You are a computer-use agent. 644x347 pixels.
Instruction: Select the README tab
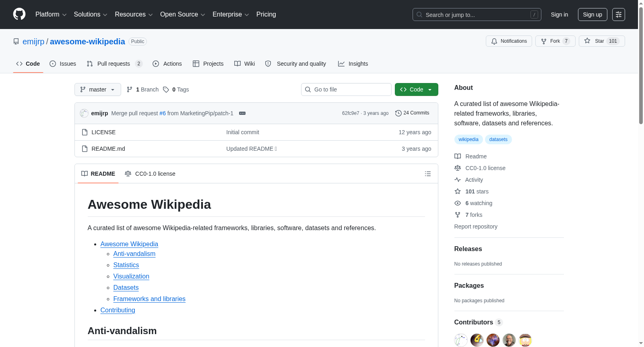tap(98, 174)
